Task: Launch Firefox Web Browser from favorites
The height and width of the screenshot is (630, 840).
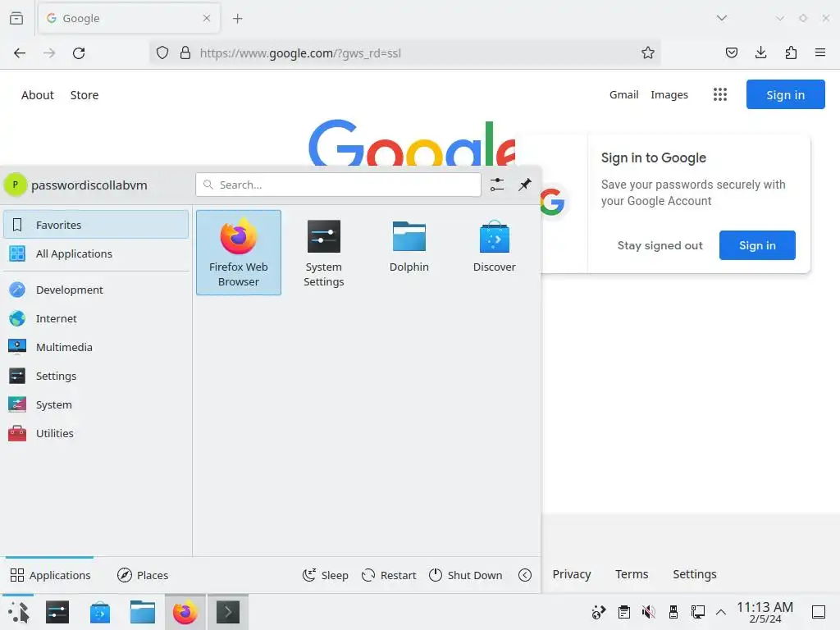Action: click(x=239, y=253)
